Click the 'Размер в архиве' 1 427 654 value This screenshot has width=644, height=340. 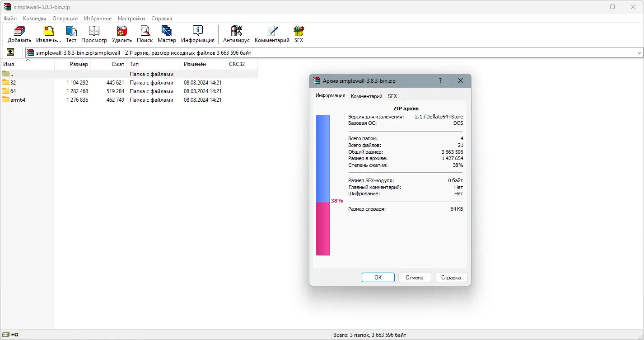(x=452, y=158)
